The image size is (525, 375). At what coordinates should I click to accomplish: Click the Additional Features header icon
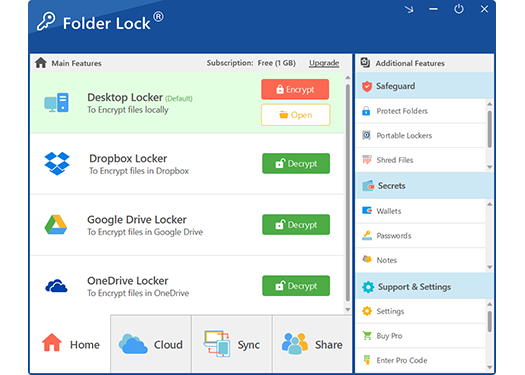click(x=365, y=63)
